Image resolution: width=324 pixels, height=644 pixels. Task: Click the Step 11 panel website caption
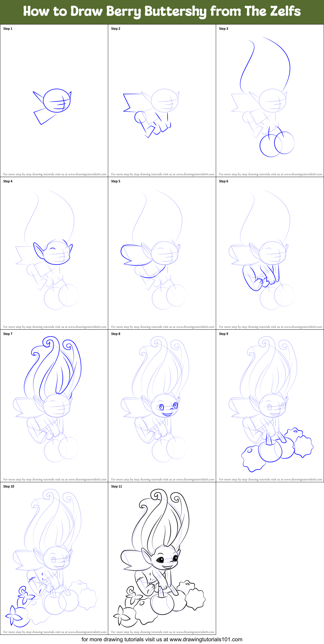click(x=163, y=632)
